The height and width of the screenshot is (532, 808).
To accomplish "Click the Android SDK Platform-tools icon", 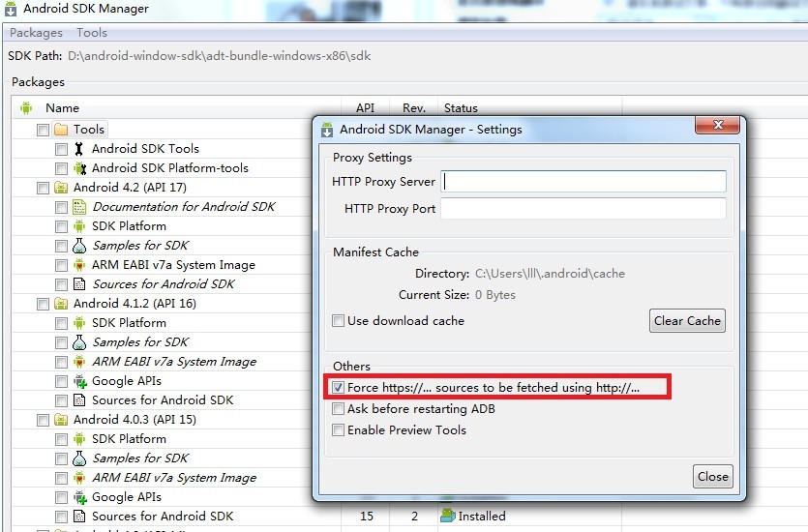I will 79,168.
